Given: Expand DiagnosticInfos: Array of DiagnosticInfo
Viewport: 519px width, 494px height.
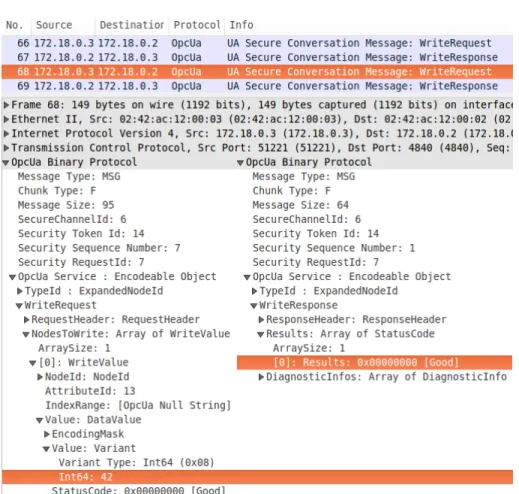Looking at the screenshot, I should click(x=261, y=377).
